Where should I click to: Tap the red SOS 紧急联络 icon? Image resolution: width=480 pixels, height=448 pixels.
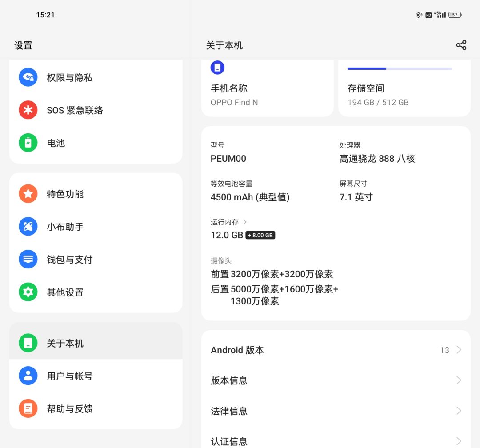[x=28, y=110]
